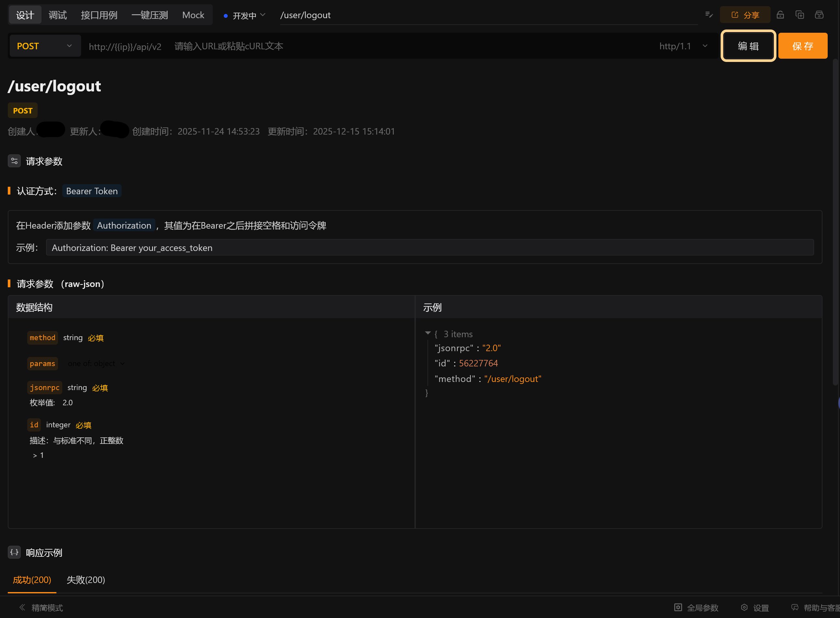Click the request parameters section icon
The height and width of the screenshot is (618, 840).
click(x=14, y=161)
